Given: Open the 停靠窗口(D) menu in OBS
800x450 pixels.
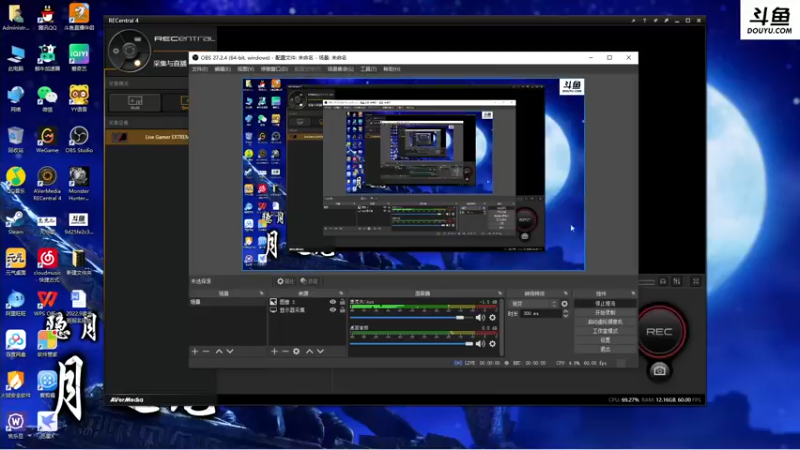Looking at the screenshot, I should [274, 69].
